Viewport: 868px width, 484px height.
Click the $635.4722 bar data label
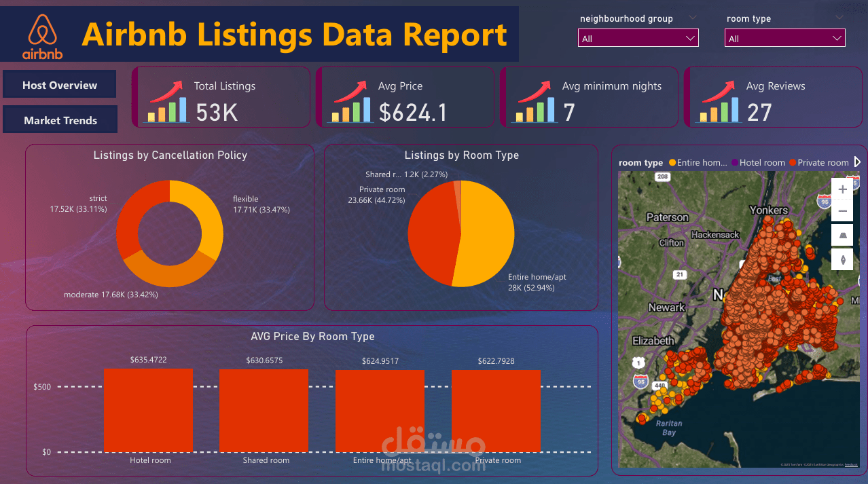(148, 360)
